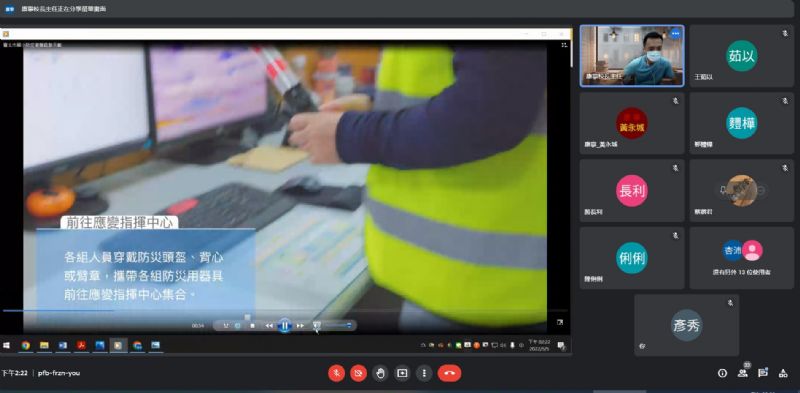Image resolution: width=800 pixels, height=393 pixels.
Task: Open options on presenter's video tile
Action: [676, 34]
